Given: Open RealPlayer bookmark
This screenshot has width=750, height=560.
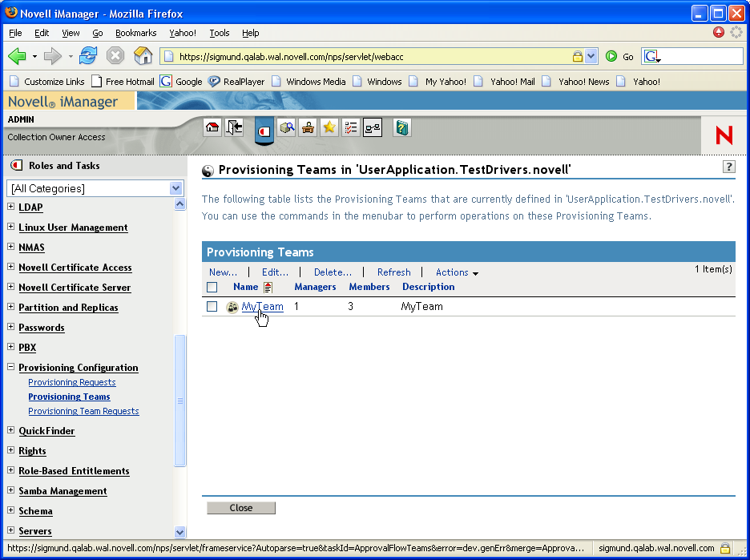Looking at the screenshot, I should 236,81.
